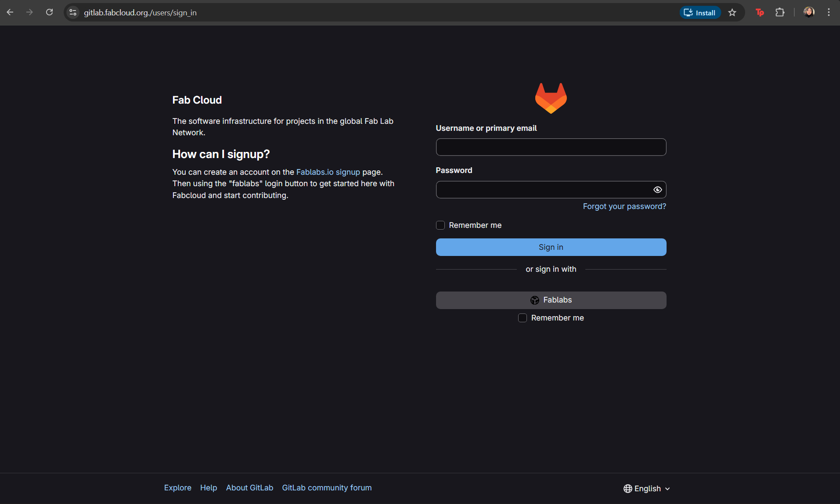Click the globe icon next to English
Screen dimensions: 840x504
tap(628, 488)
